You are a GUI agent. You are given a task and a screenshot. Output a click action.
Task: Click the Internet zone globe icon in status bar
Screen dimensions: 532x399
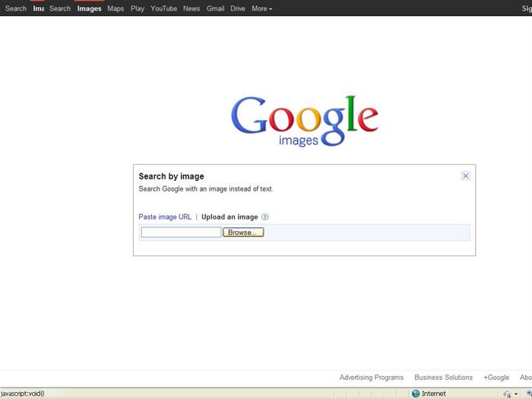[416, 394]
